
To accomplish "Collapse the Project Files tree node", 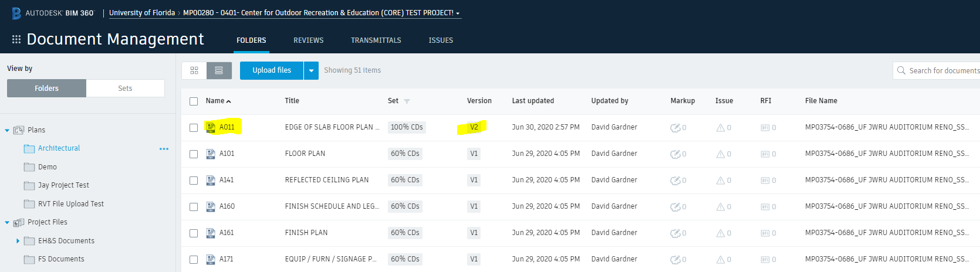I will point(7,222).
